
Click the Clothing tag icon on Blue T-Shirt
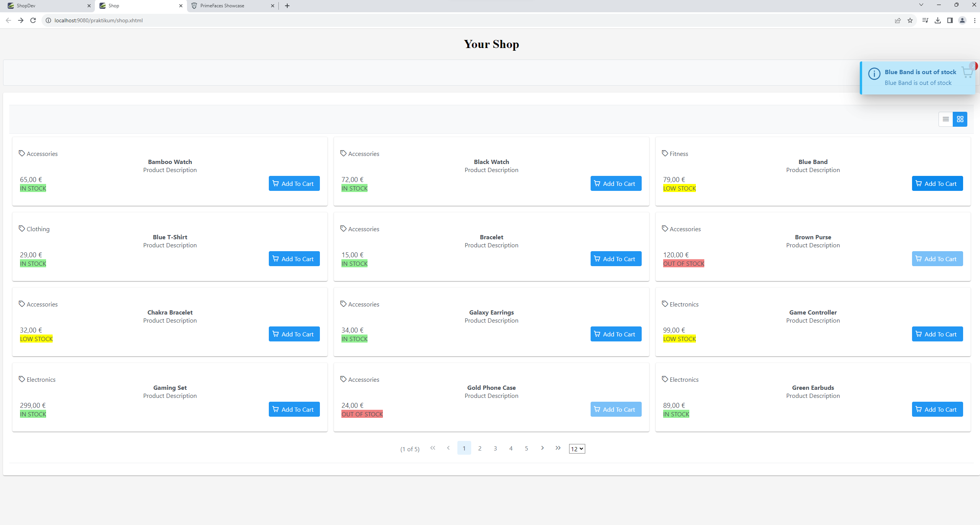click(x=22, y=229)
